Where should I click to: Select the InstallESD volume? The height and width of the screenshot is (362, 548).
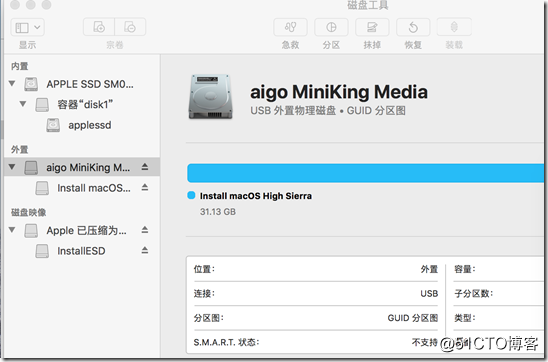81,251
